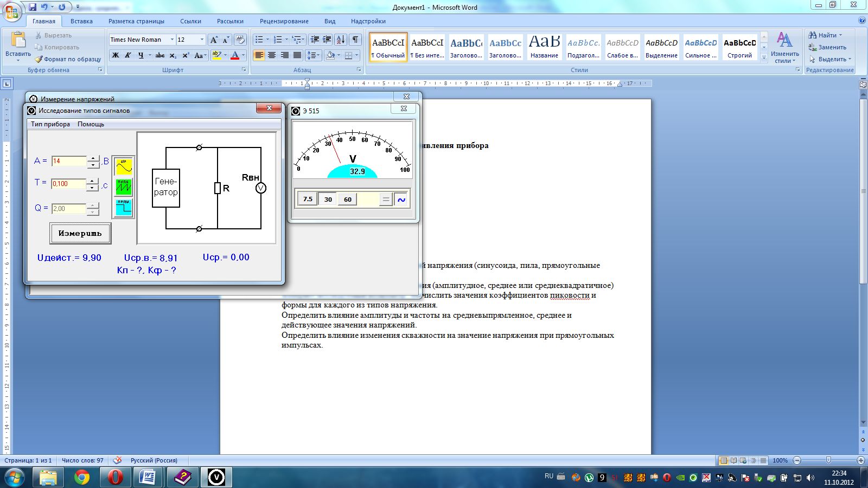Image resolution: width=868 pixels, height=488 pixels.
Task: Switch voltmeter to DC mode
Action: pyautogui.click(x=386, y=200)
